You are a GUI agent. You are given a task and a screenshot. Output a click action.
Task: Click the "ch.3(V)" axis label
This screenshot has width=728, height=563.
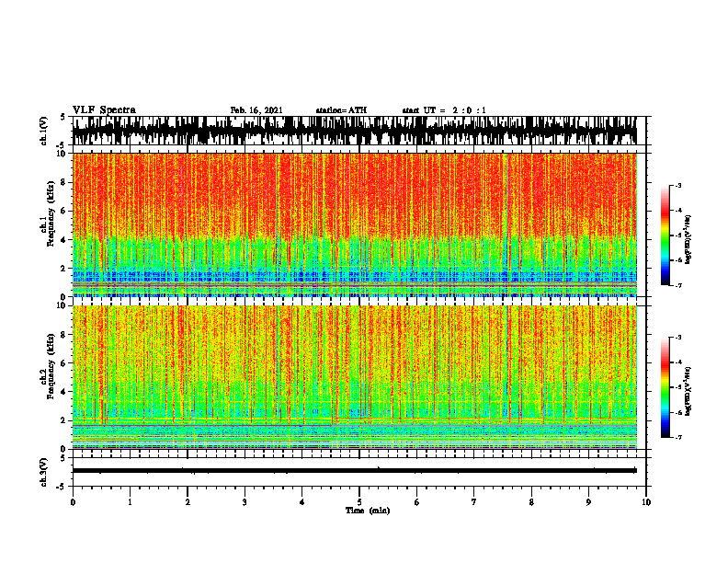click(x=44, y=473)
